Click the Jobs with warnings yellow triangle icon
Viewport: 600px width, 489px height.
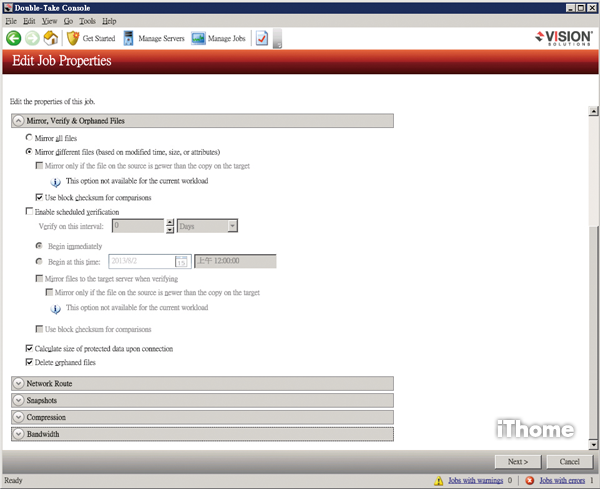pyautogui.click(x=438, y=481)
